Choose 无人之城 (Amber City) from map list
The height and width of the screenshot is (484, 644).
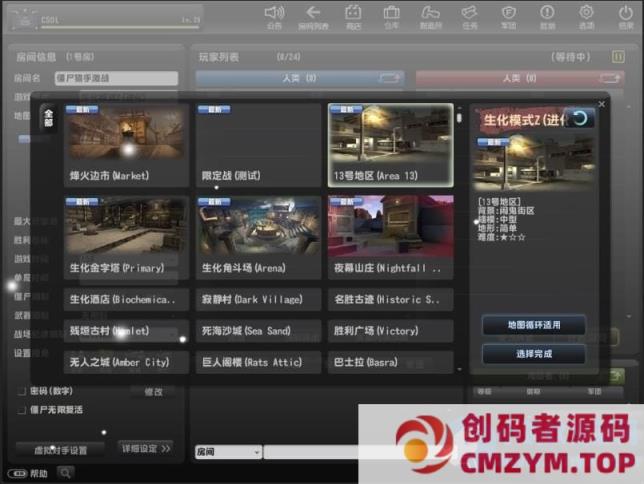coord(126,362)
